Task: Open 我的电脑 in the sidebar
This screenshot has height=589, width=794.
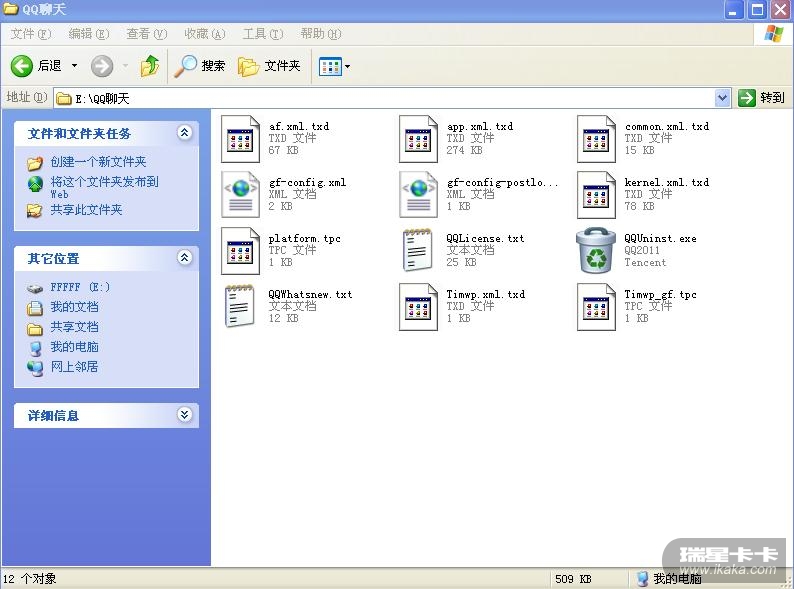Action: click(x=74, y=347)
